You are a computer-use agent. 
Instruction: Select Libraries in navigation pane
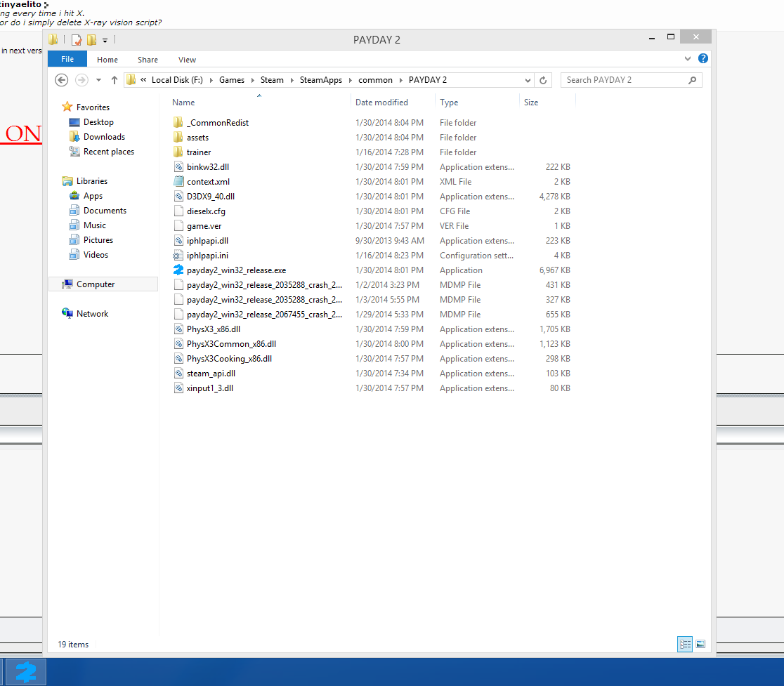(x=92, y=181)
